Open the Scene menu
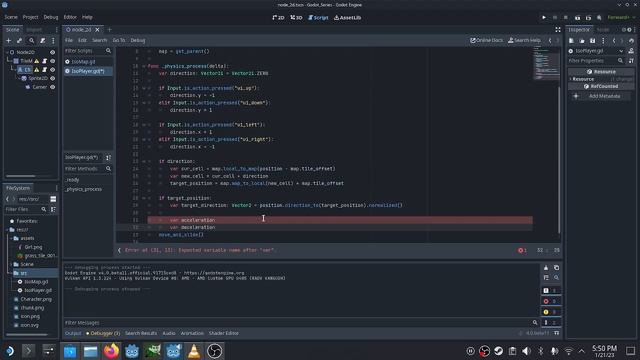The image size is (640, 360). click(x=11, y=17)
